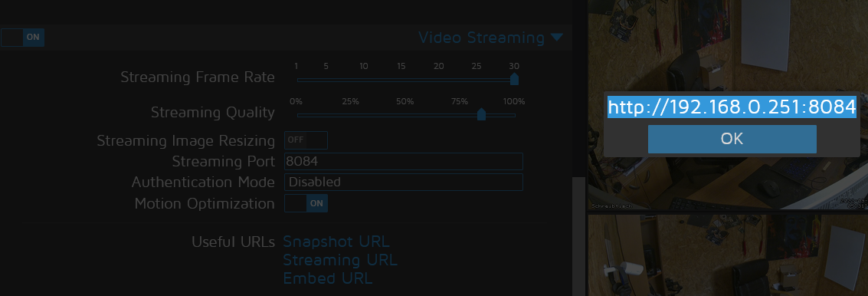868x296 pixels.
Task: Click the settings panel vertical scrollbar
Action: pos(578,235)
